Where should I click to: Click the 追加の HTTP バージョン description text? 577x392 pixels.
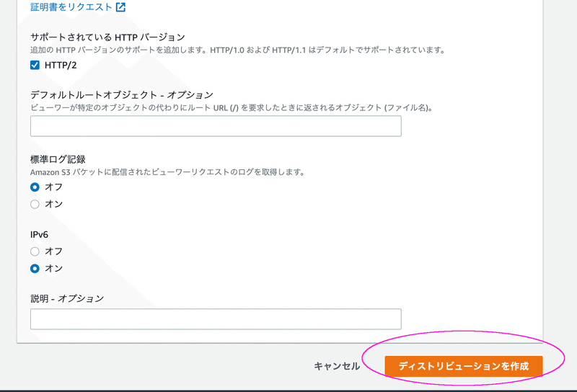pos(238,50)
